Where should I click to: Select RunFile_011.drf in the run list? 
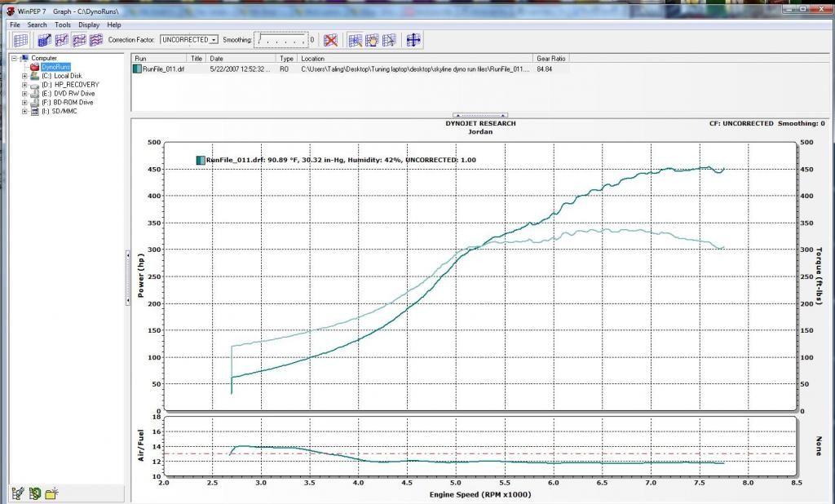[162, 69]
